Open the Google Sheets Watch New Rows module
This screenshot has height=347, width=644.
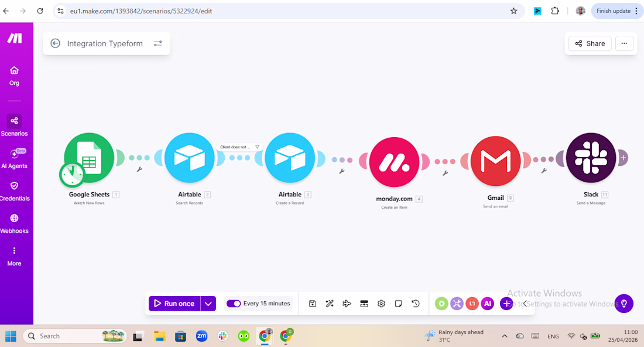pyautogui.click(x=89, y=158)
